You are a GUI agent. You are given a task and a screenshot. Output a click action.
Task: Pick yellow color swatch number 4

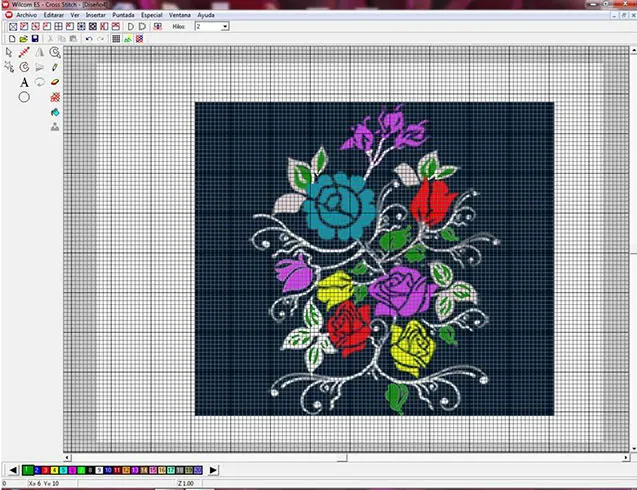(x=54, y=470)
